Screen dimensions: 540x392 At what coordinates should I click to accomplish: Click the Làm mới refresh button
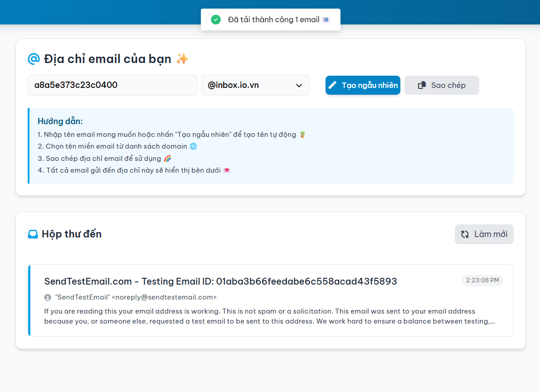point(484,234)
